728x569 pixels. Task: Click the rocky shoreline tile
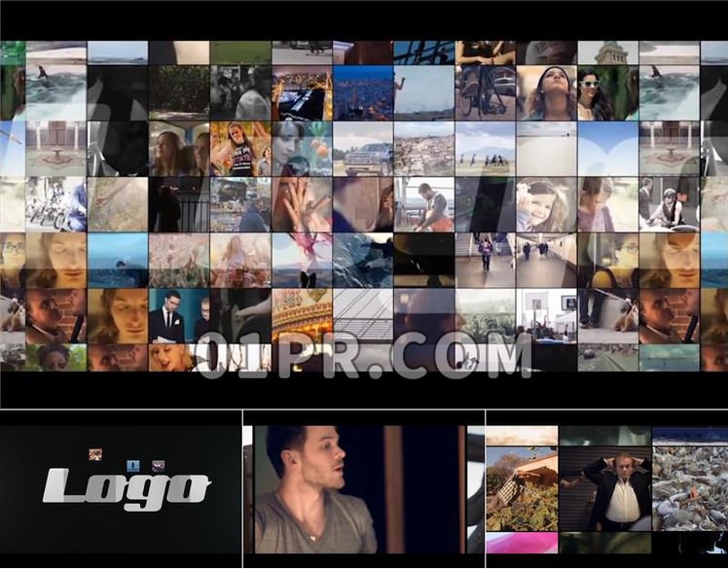[690, 489]
